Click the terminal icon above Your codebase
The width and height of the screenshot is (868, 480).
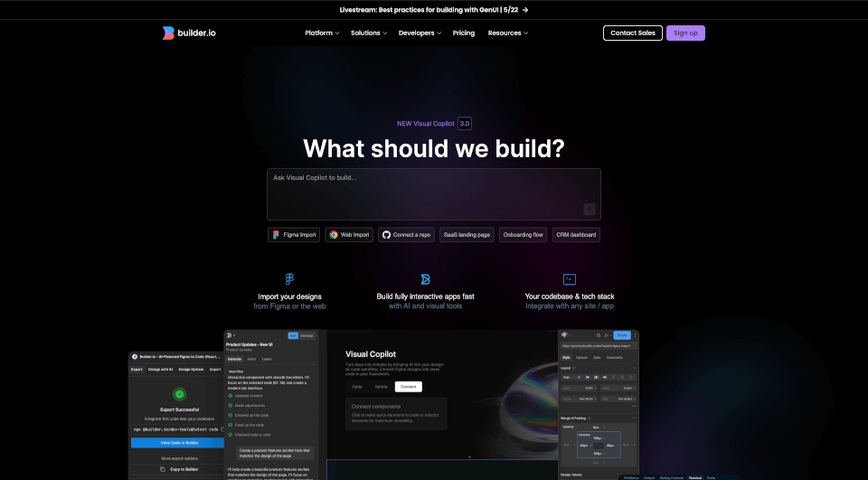point(570,279)
